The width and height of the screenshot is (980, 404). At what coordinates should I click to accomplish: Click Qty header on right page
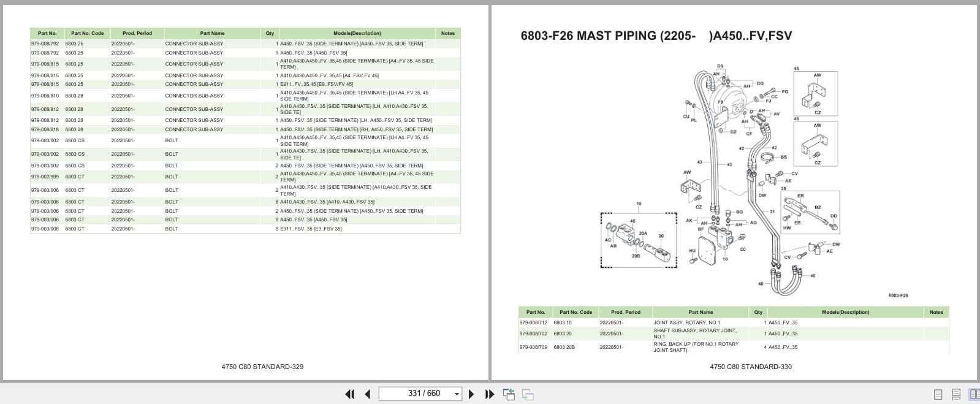click(x=758, y=312)
